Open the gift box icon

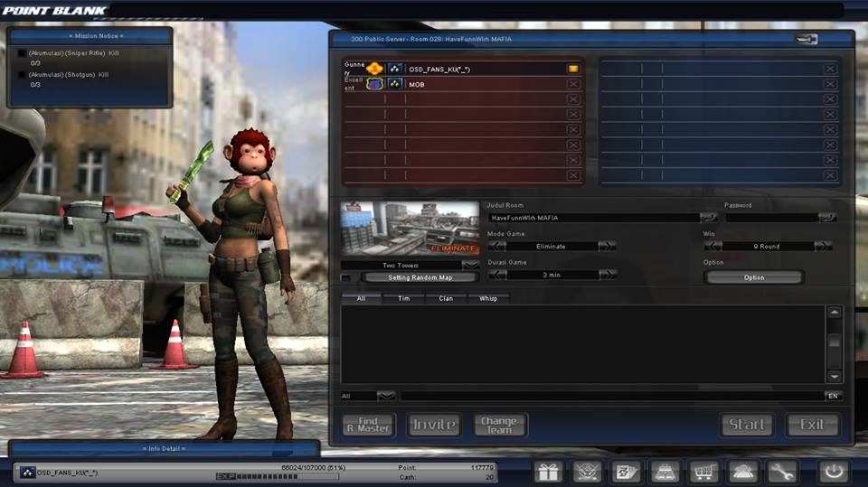pos(548,472)
